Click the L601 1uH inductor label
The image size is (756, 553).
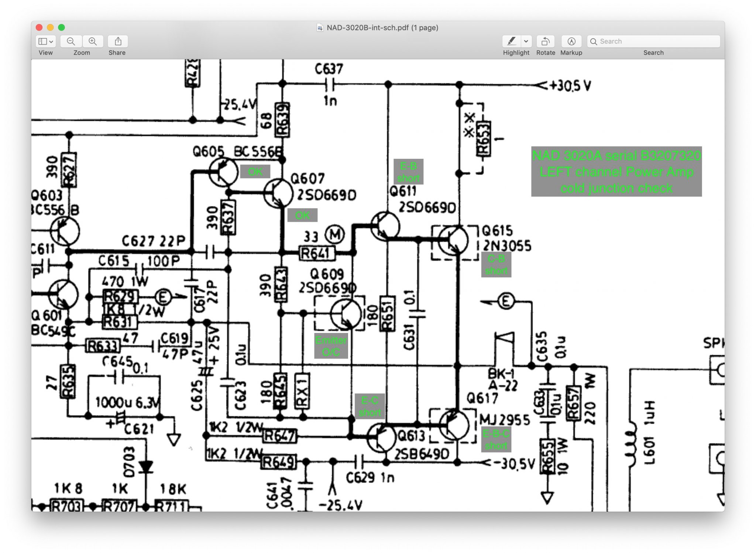click(x=650, y=432)
